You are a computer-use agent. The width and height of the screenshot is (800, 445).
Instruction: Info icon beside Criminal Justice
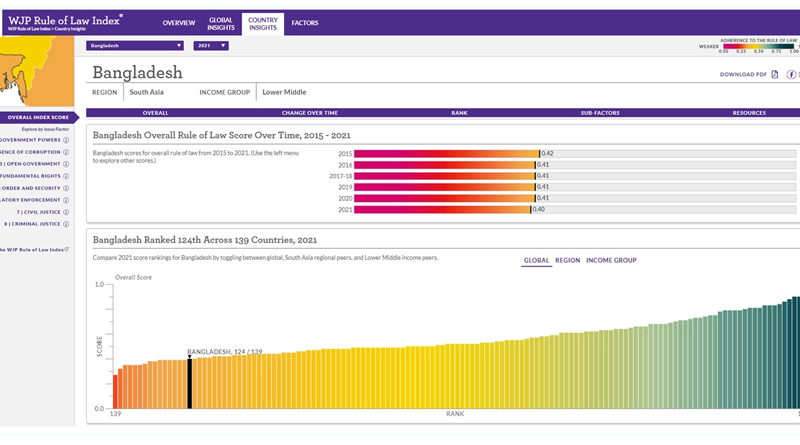(66, 224)
